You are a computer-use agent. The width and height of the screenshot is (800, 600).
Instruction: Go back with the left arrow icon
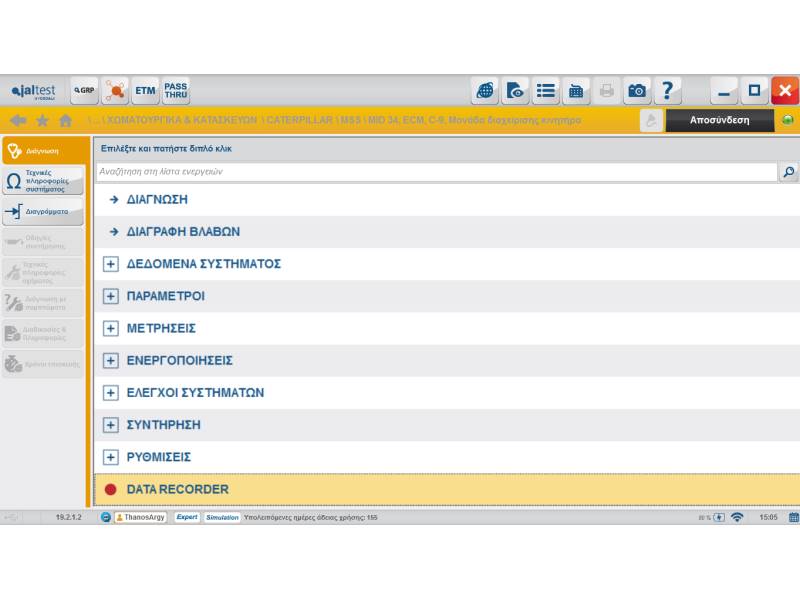pyautogui.click(x=17, y=120)
